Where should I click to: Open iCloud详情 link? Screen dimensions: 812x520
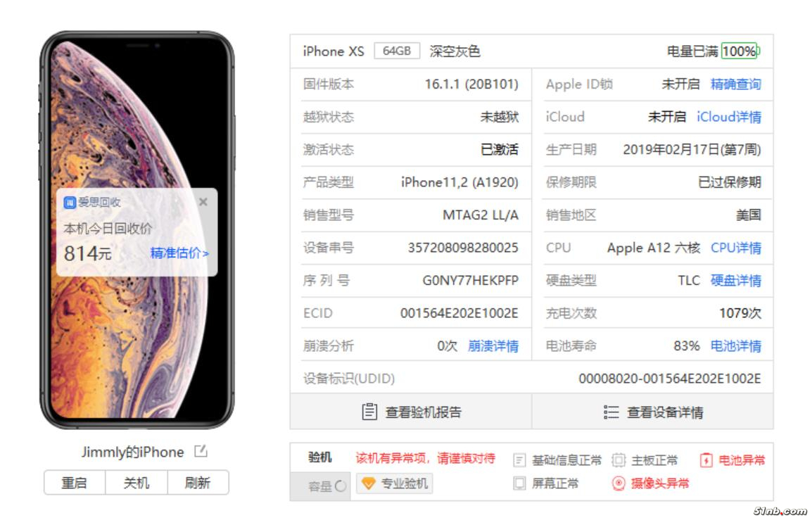point(729,117)
